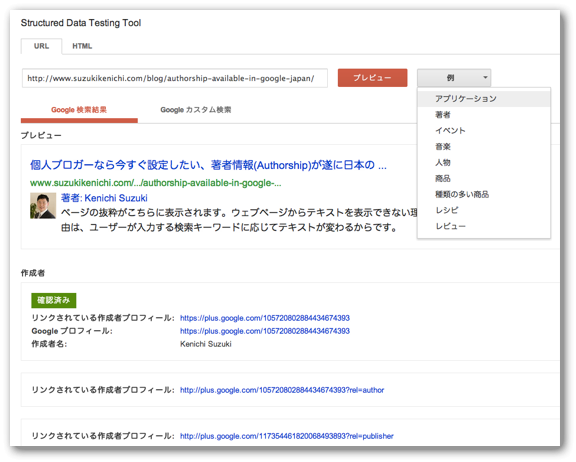The image size is (576, 462).
Task: Pick 人物 from the examples menu
Action: (x=483, y=162)
